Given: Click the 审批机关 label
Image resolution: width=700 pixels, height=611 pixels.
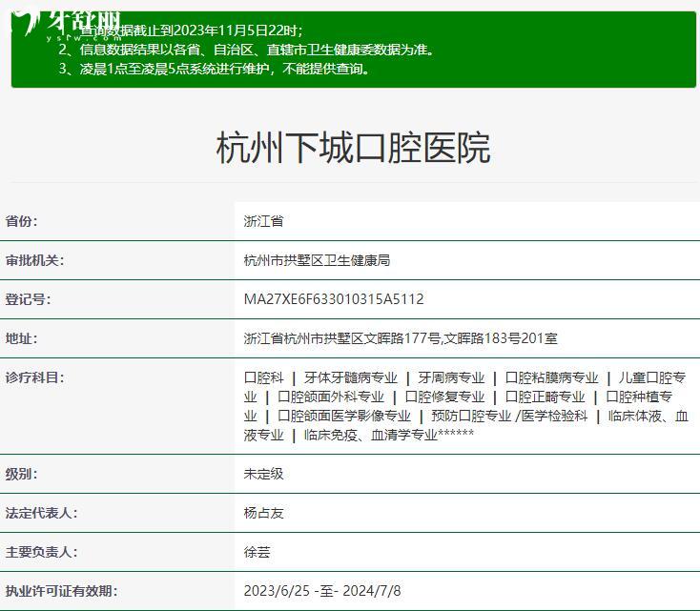Looking at the screenshot, I should point(35,260).
